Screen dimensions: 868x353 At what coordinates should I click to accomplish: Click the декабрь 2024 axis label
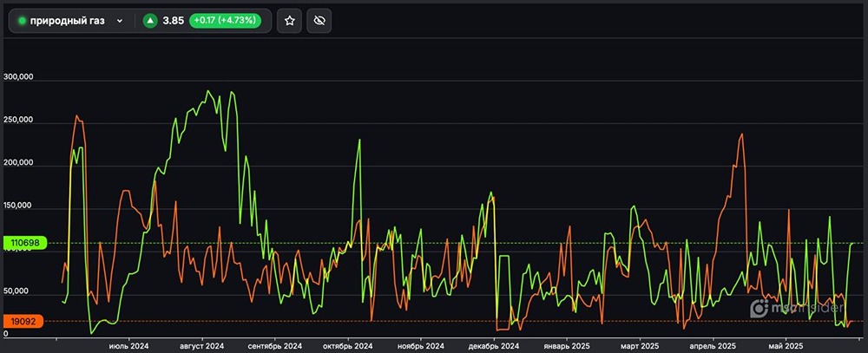tap(493, 345)
